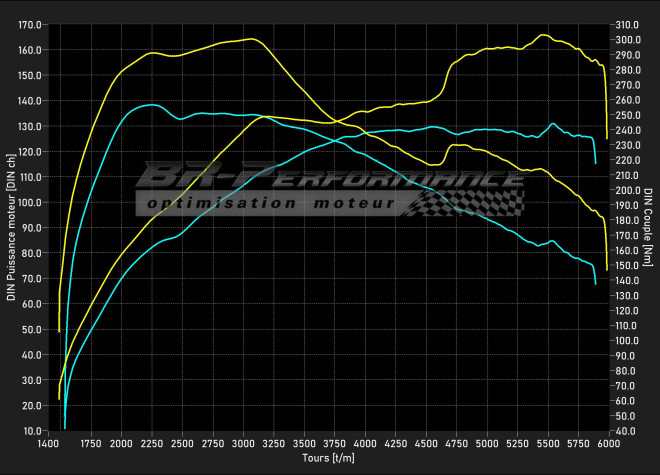Click the 1400 label on the RPM axis
Viewport: 660px width, 475px height.
click(48, 442)
